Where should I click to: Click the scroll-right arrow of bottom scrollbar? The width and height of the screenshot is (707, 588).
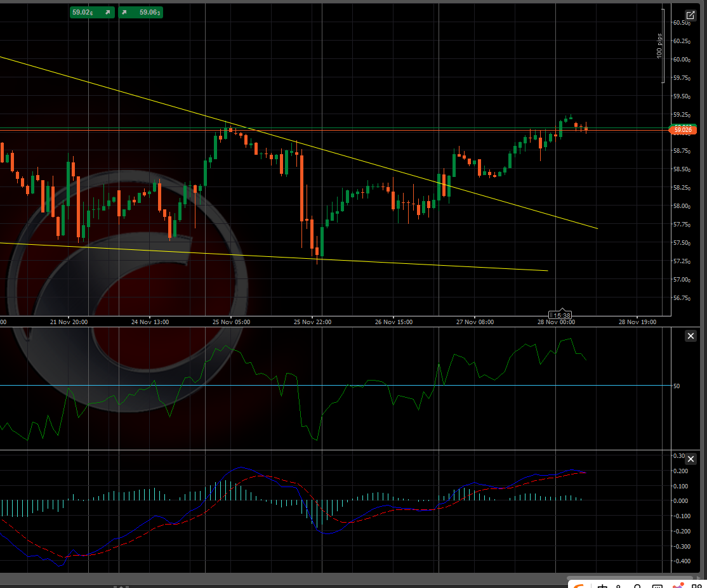point(699,578)
